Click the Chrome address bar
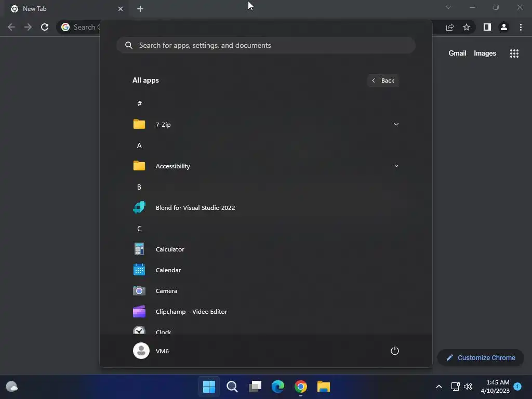The height and width of the screenshot is (399, 532). (79, 27)
